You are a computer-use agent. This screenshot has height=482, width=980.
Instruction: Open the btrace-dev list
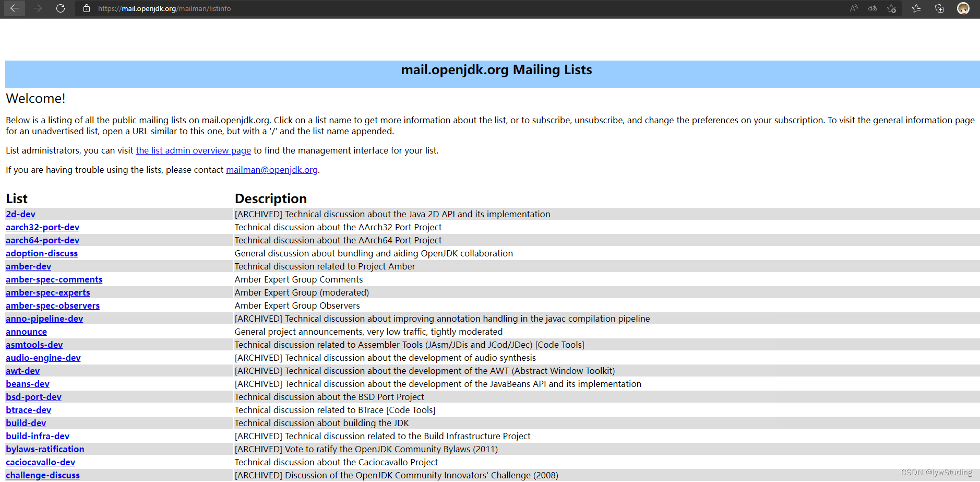tap(28, 410)
